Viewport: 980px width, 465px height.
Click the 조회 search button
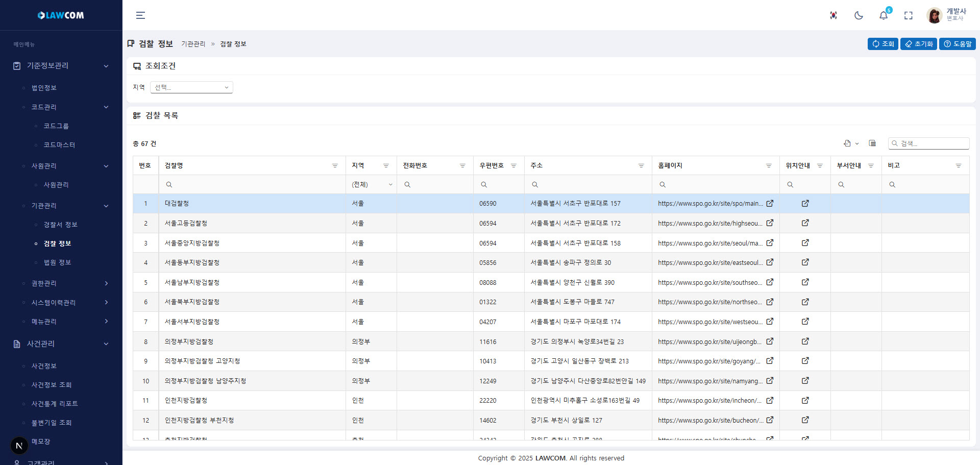click(x=883, y=44)
